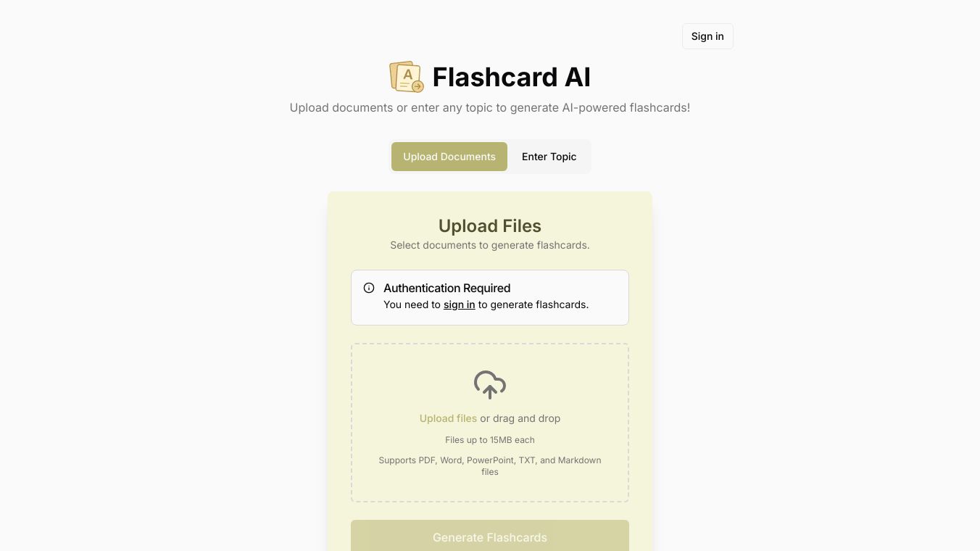This screenshot has height=551, width=980.
Task: Follow the underlined sign in link
Action: tap(459, 304)
